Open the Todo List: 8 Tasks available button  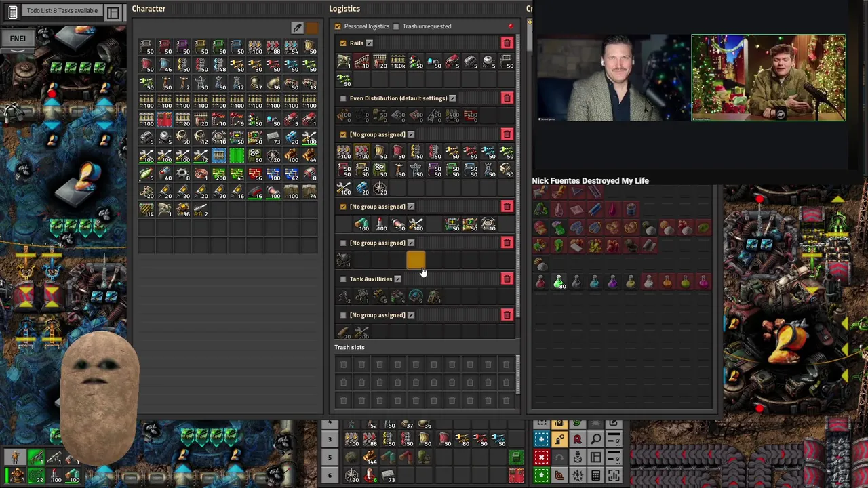(62, 11)
